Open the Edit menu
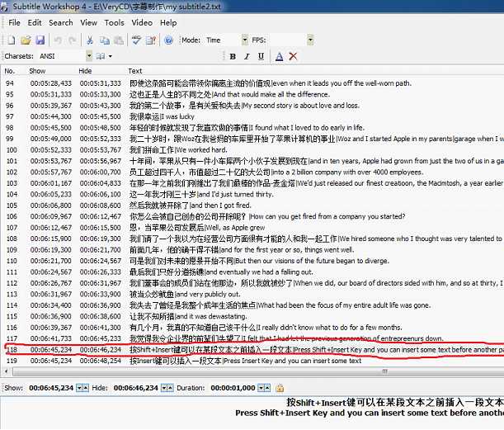The image size is (504, 430). [35, 23]
